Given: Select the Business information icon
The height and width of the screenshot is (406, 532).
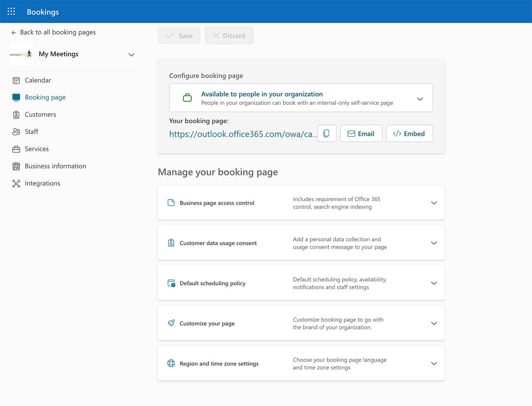Looking at the screenshot, I should click(x=16, y=166).
